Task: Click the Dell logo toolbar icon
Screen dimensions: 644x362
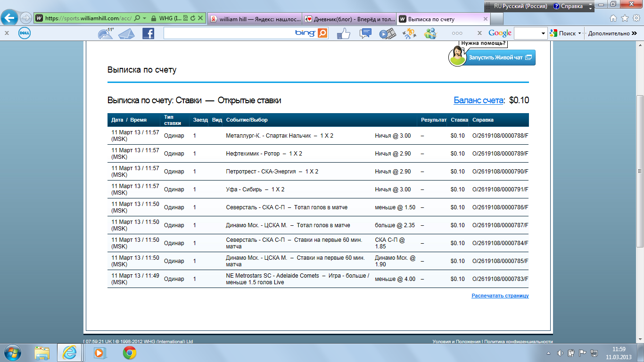Action: tap(25, 33)
